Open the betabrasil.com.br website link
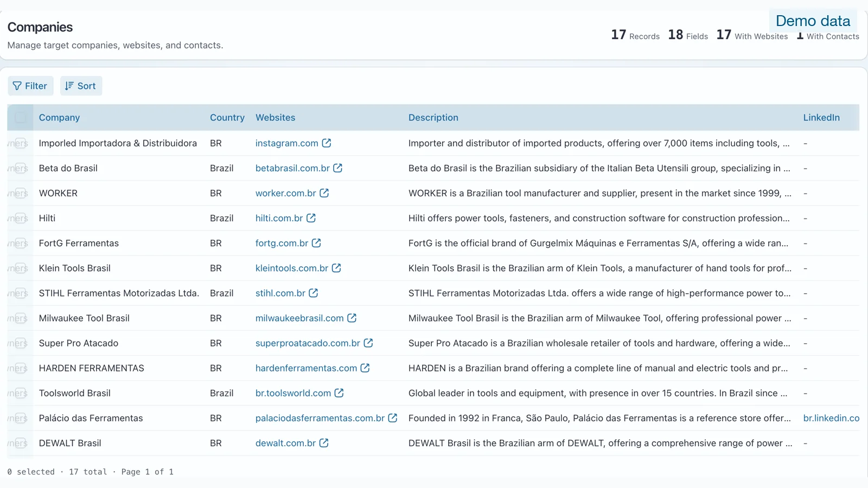The height and width of the screenshot is (488, 868). coord(292,168)
